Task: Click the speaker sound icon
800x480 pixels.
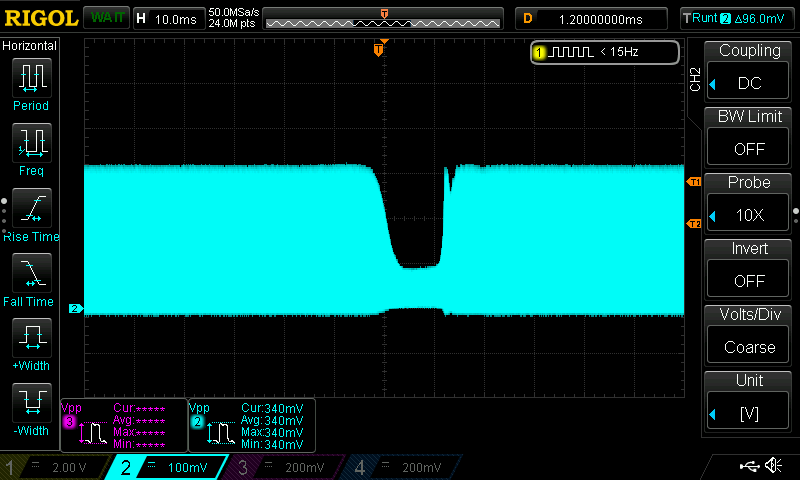Action: point(772,466)
